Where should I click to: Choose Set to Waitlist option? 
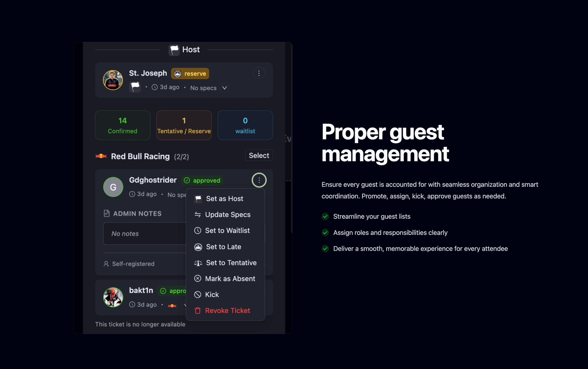click(x=227, y=231)
